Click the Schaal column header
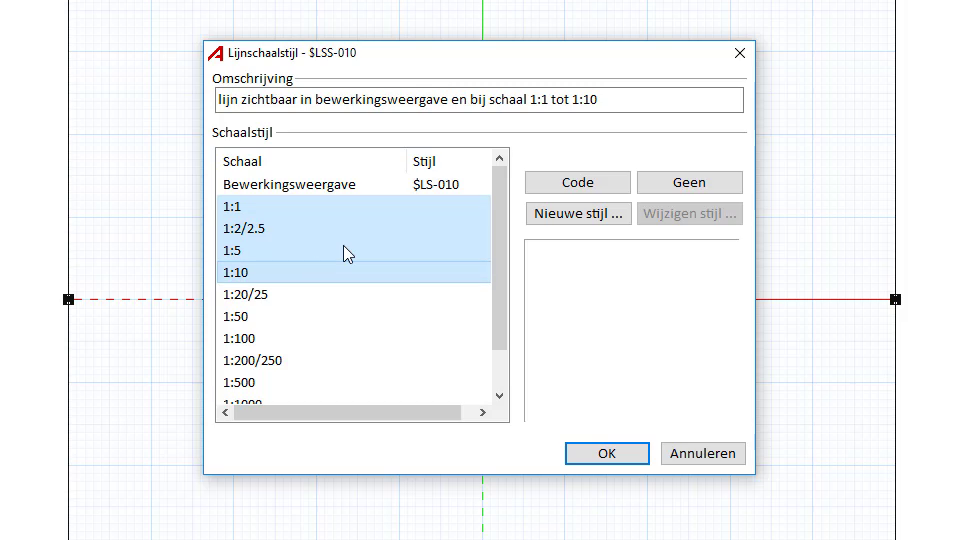Screen dimensions: 960x540 [x=310, y=161]
